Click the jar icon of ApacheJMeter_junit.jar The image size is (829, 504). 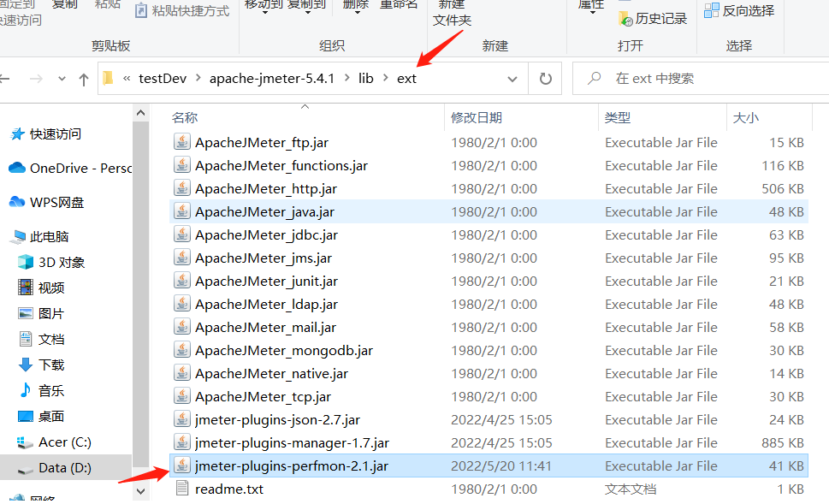coord(182,281)
